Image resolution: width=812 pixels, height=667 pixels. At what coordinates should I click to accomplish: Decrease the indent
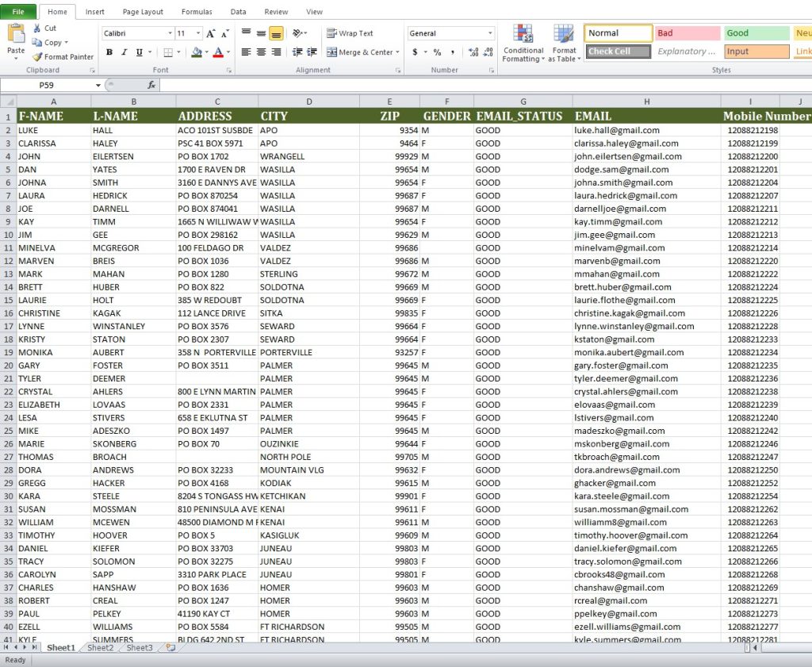pos(297,52)
